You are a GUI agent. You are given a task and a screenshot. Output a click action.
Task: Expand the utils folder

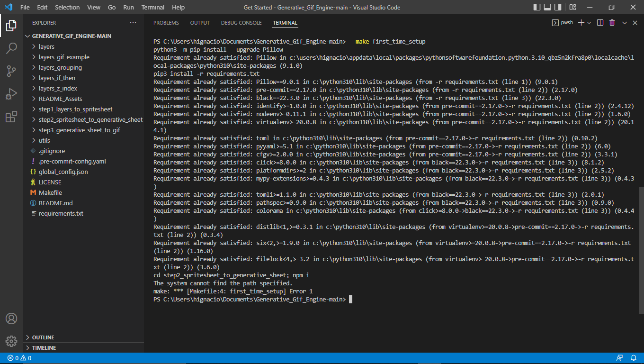pyautogui.click(x=83, y=140)
